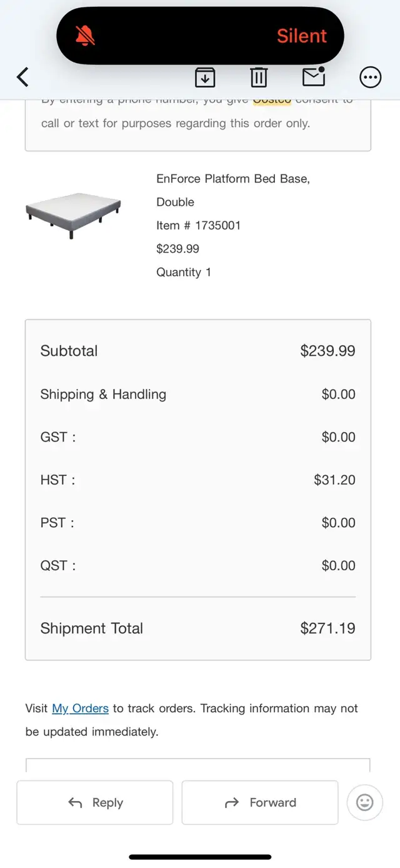
Task: Tap the Silent mode notification pill
Action: point(200,36)
